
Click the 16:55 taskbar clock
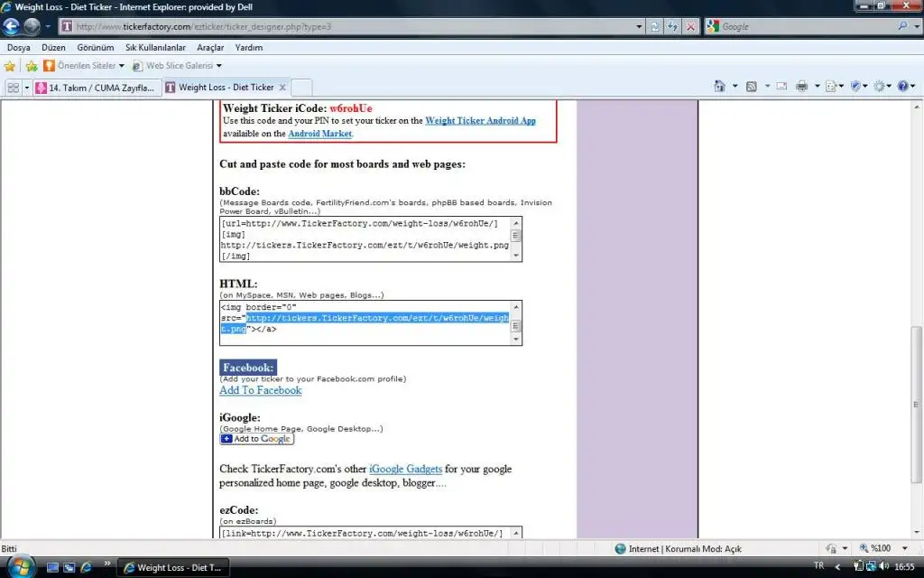pyautogui.click(x=904, y=567)
